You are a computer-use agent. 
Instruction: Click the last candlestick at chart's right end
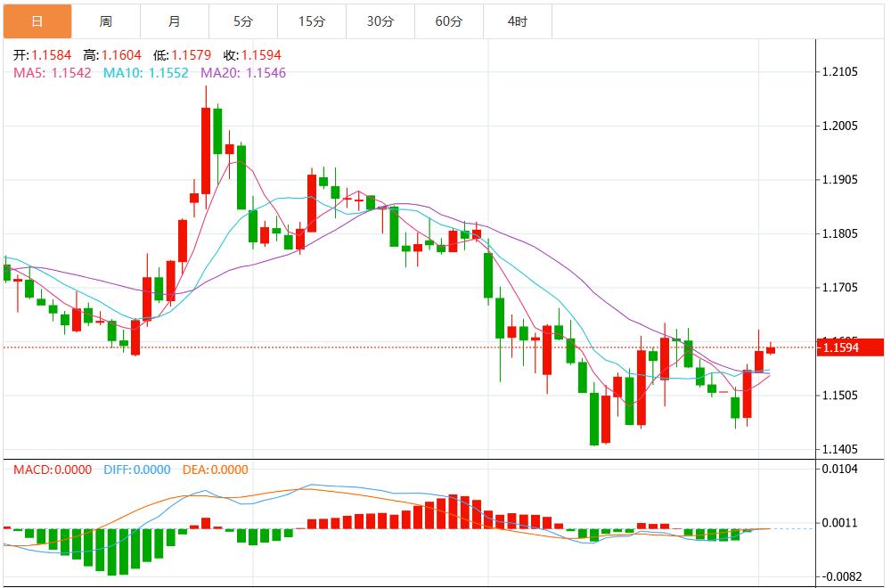(771, 350)
